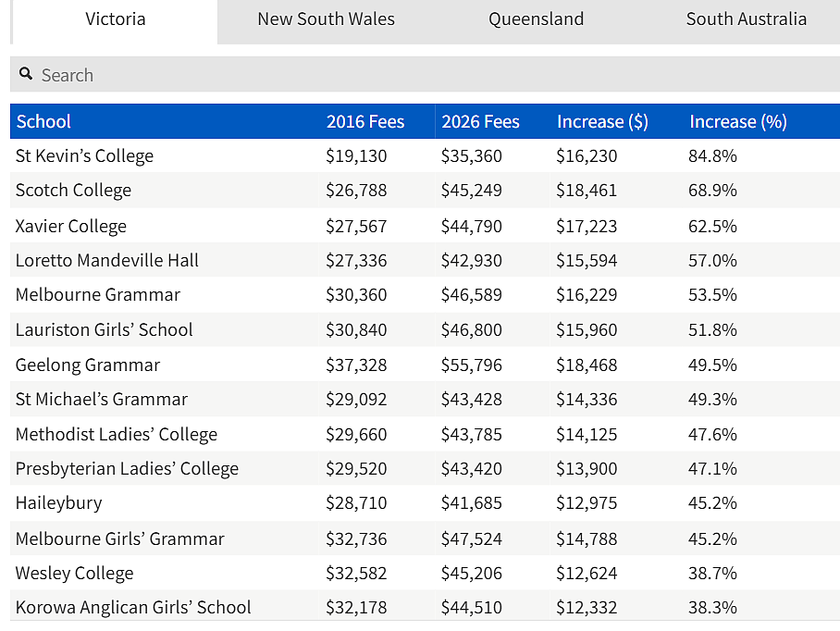Select the Queensland tab
The image size is (840, 631).
click(536, 19)
